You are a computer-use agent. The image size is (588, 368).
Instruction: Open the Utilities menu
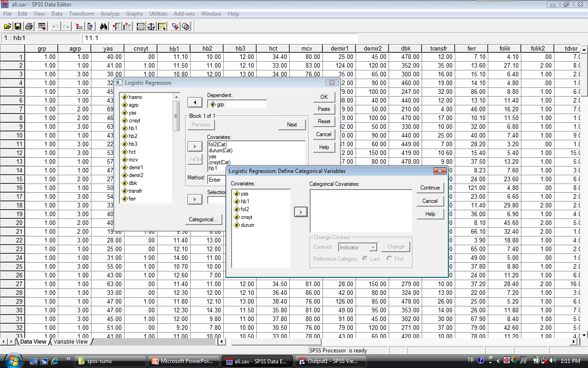coord(158,14)
